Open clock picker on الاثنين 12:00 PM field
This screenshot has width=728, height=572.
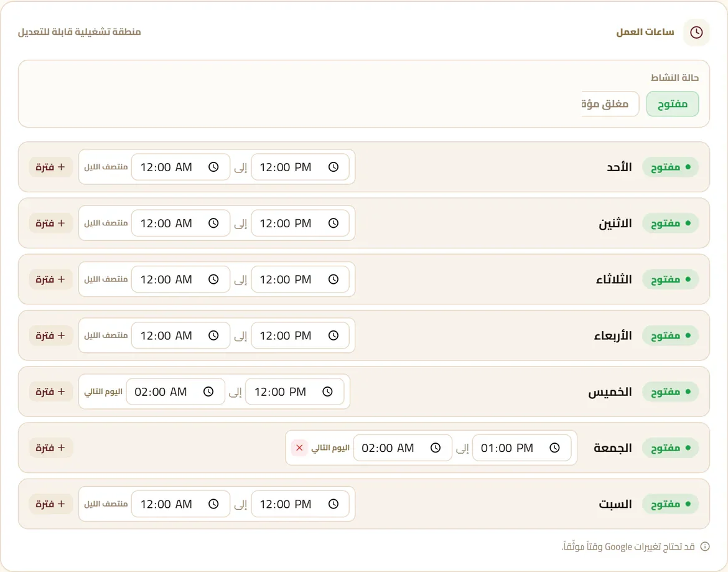tap(334, 223)
